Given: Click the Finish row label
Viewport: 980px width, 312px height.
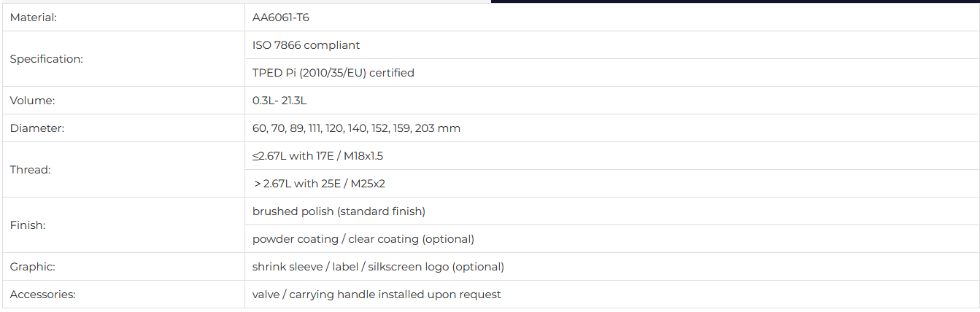Looking at the screenshot, I should (x=28, y=225).
